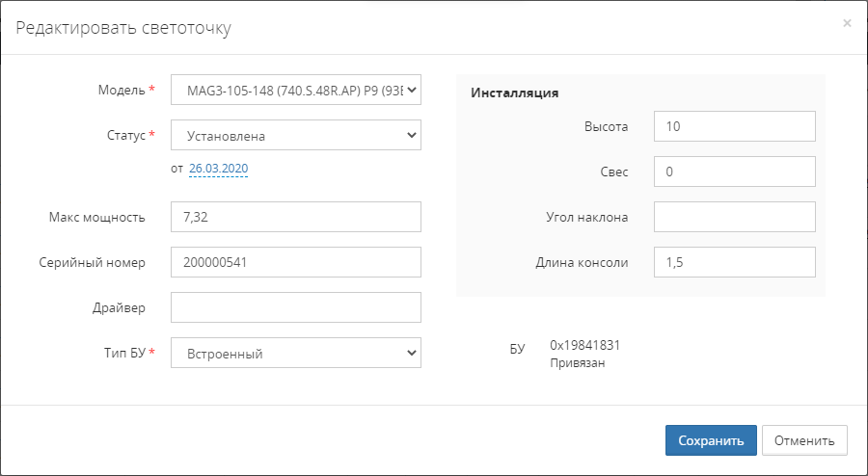Select the Длина консоли input field

tap(734, 262)
